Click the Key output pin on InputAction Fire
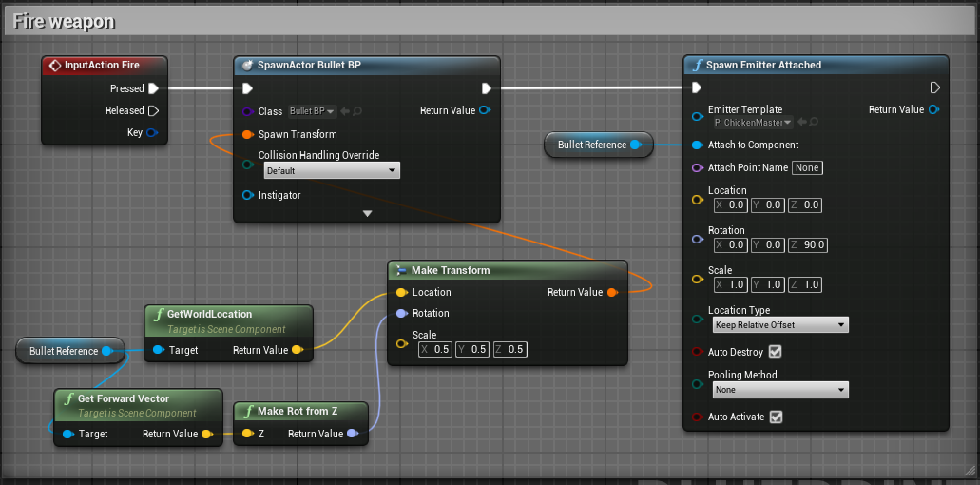 click(x=152, y=132)
